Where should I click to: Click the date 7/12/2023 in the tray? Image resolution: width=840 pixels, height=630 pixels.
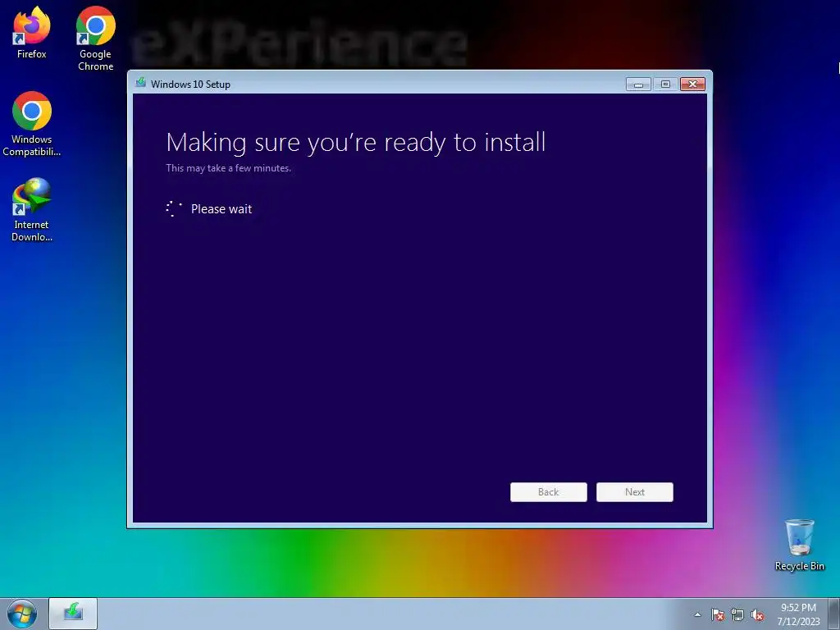798,622
